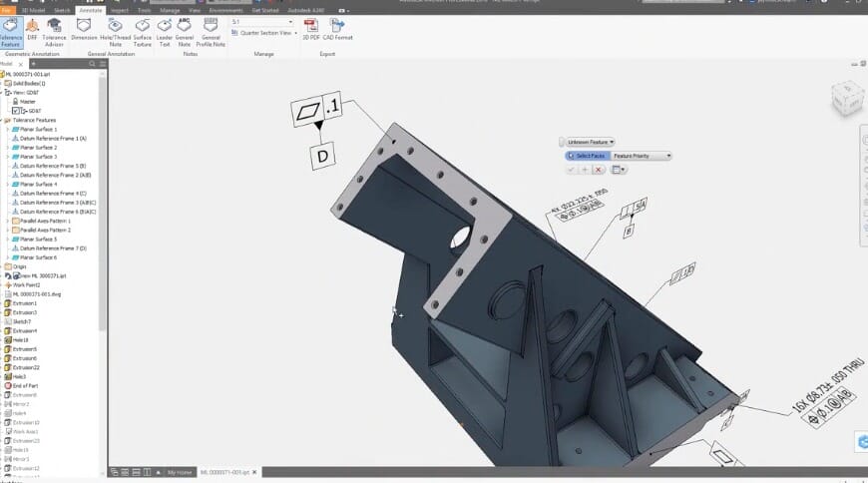Export using the 3D PDF icon
The image size is (868, 483).
point(310,28)
